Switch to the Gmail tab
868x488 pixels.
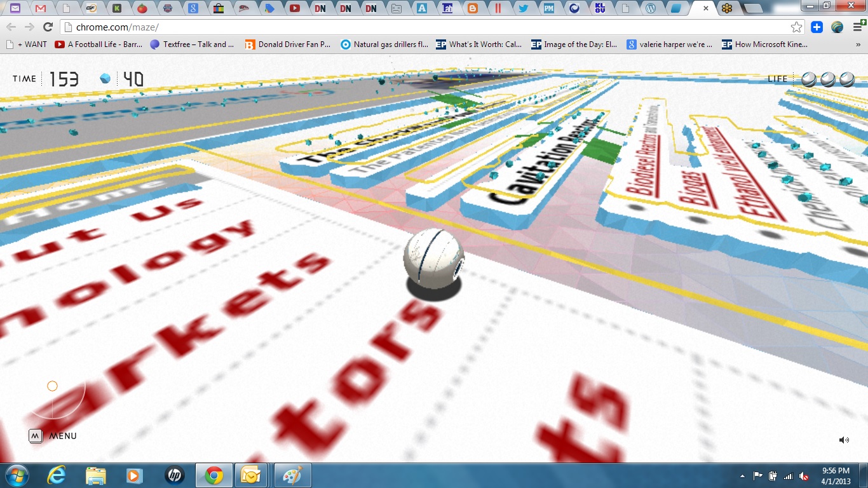click(x=40, y=8)
